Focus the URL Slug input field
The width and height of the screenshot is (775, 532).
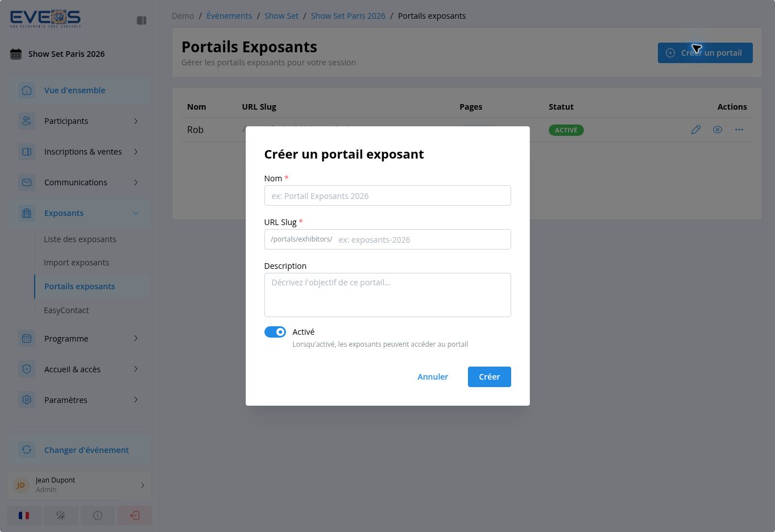tap(388, 239)
